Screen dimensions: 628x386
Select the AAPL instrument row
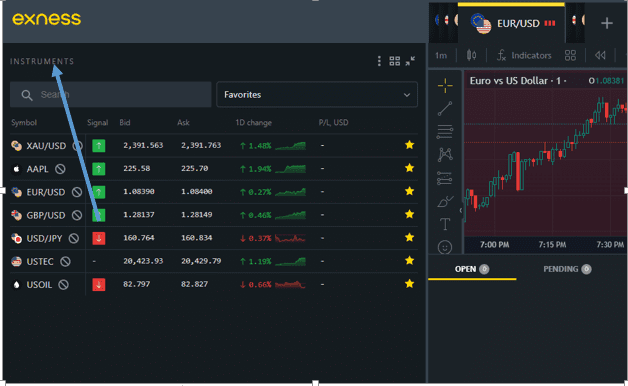[214, 169]
